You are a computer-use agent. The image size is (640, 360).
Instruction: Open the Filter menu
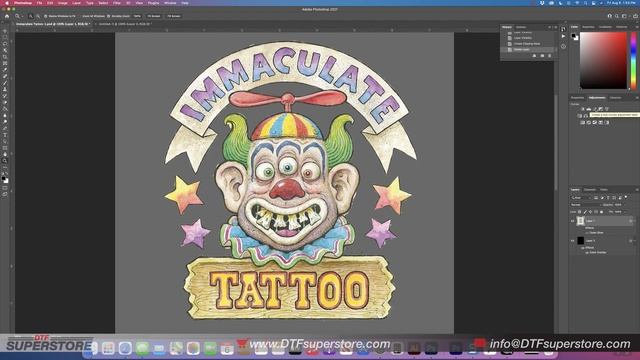117,3
